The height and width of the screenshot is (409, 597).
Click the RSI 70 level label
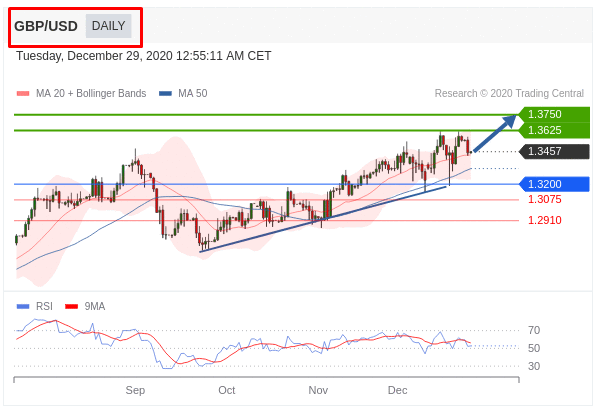(534, 330)
